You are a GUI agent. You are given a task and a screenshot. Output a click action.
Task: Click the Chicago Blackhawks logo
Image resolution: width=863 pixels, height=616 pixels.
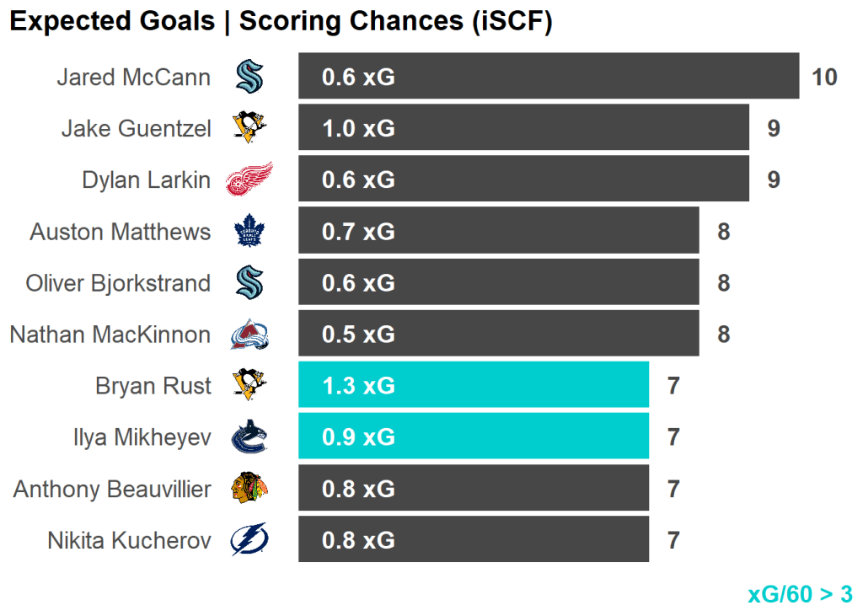[x=249, y=489]
